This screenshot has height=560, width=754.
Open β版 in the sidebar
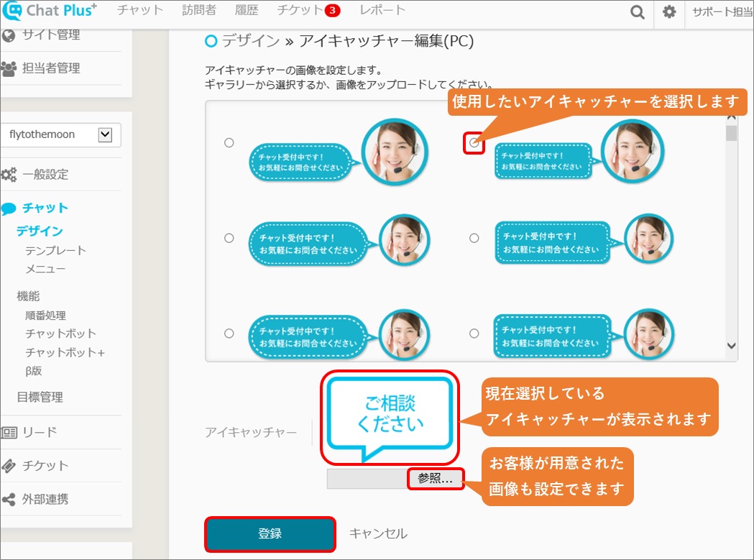click(34, 371)
